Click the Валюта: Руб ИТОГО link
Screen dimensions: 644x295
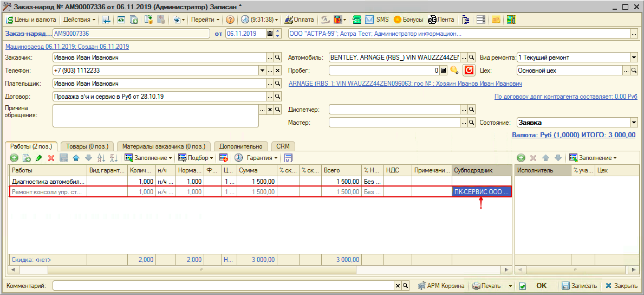(x=574, y=135)
